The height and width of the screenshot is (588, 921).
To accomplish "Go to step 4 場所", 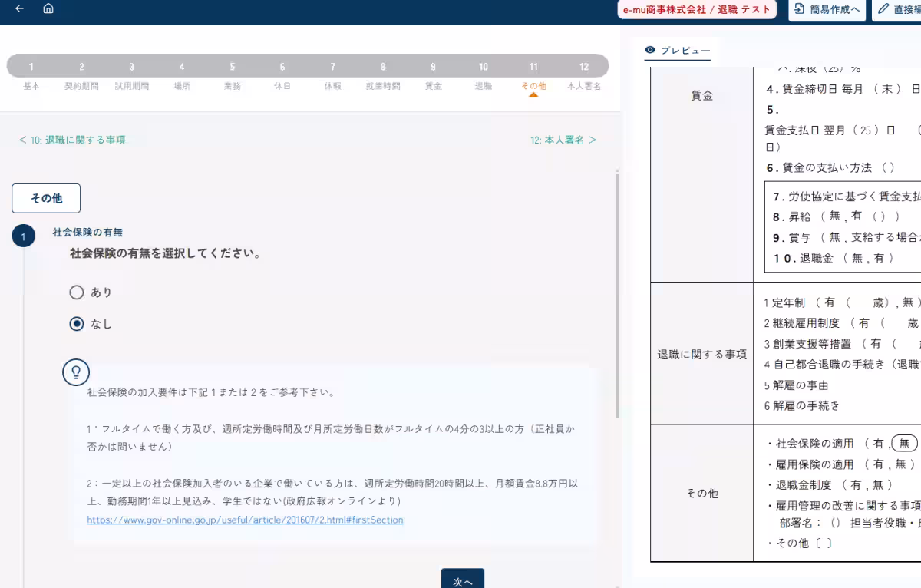I will (182, 75).
